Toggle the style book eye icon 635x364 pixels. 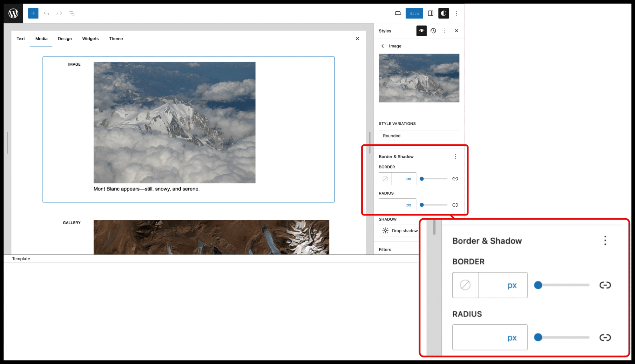tap(422, 31)
